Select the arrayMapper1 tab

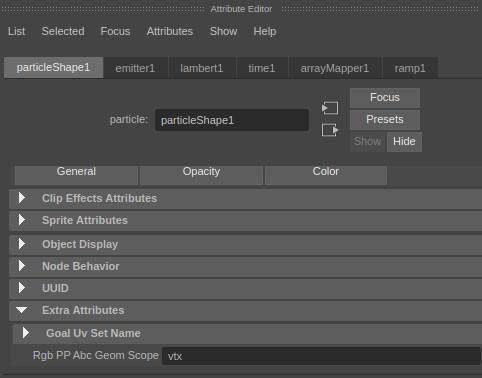[x=335, y=68]
